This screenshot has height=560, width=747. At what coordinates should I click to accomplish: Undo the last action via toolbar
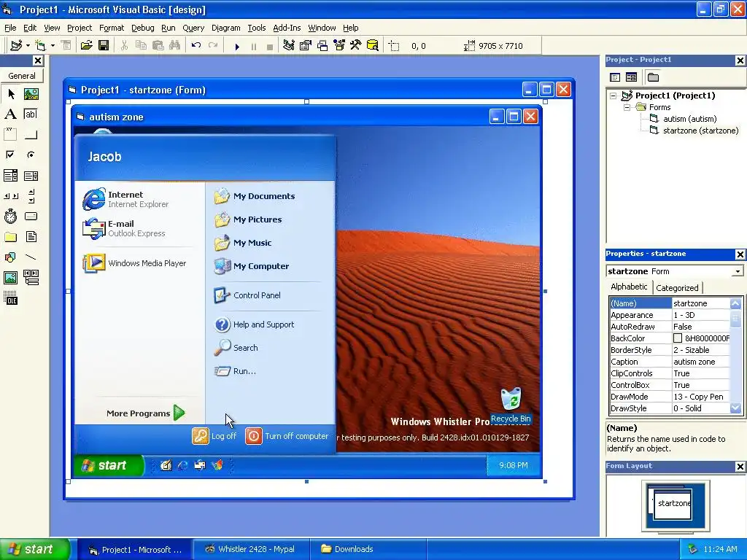[196, 45]
